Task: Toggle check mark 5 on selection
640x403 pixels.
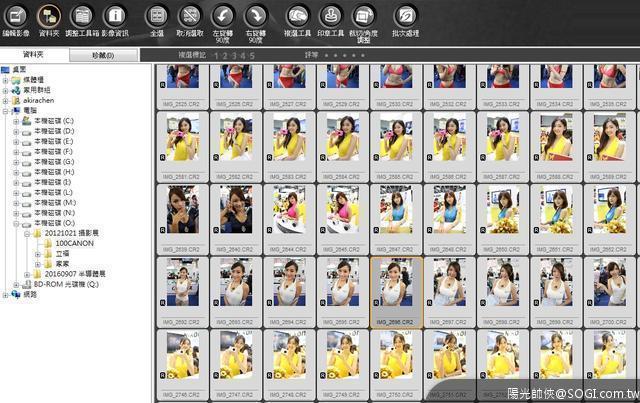Action: pyautogui.click(x=251, y=55)
